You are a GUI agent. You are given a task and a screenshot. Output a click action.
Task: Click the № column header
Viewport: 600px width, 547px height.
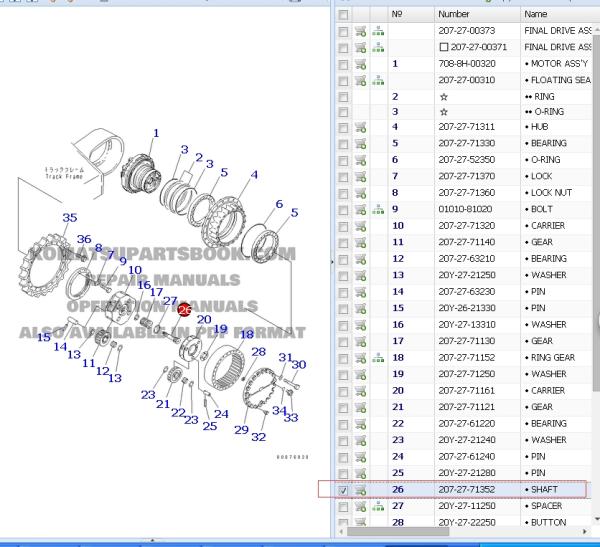(x=411, y=14)
